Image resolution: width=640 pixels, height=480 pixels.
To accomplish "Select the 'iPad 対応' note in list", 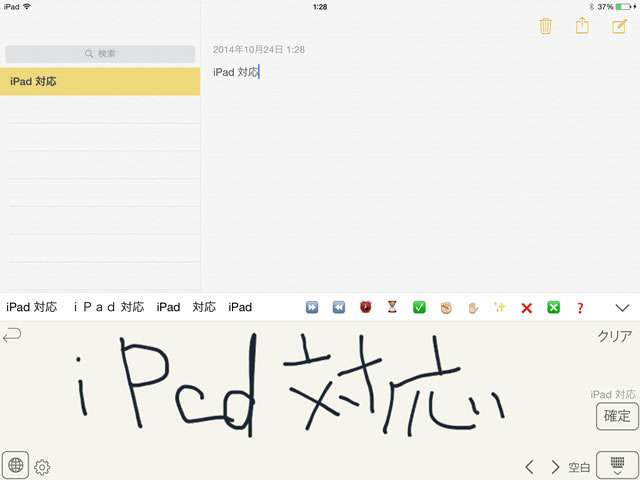I will point(100,82).
